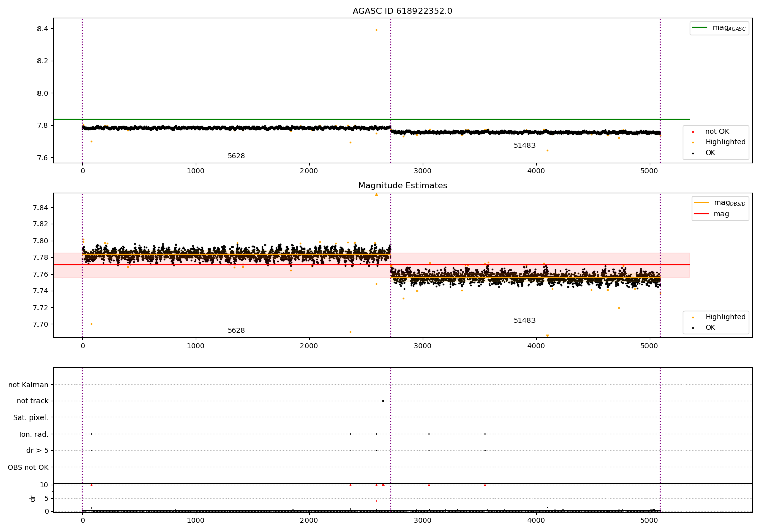Click the "51483" label in Magnitude Estimates plot

524,320
